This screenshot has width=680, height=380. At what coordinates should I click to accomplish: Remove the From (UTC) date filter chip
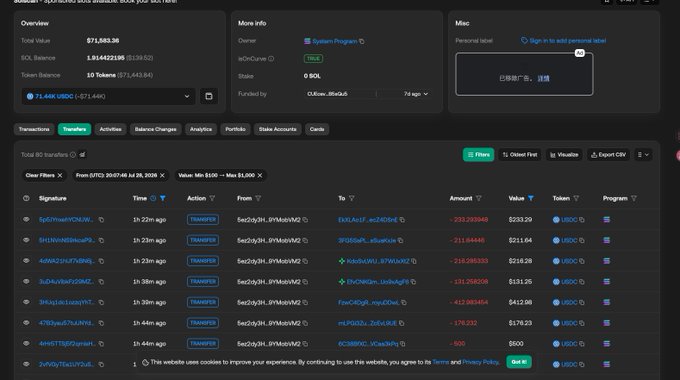(x=162, y=175)
